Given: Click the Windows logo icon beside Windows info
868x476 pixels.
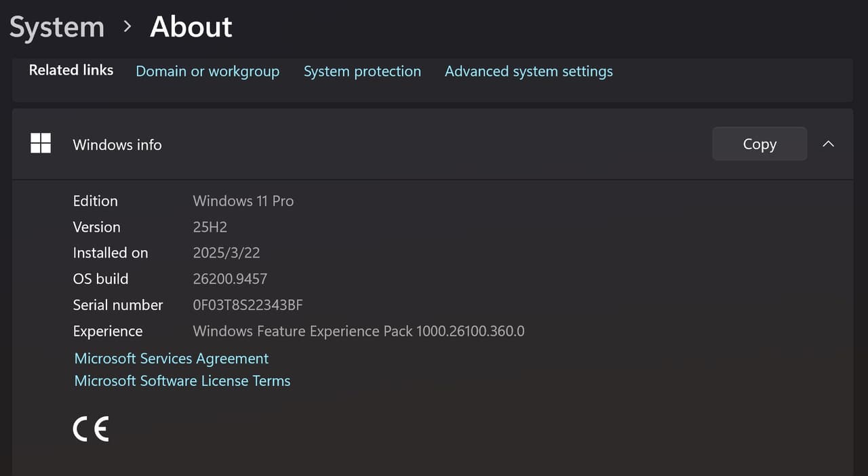Looking at the screenshot, I should point(41,143).
